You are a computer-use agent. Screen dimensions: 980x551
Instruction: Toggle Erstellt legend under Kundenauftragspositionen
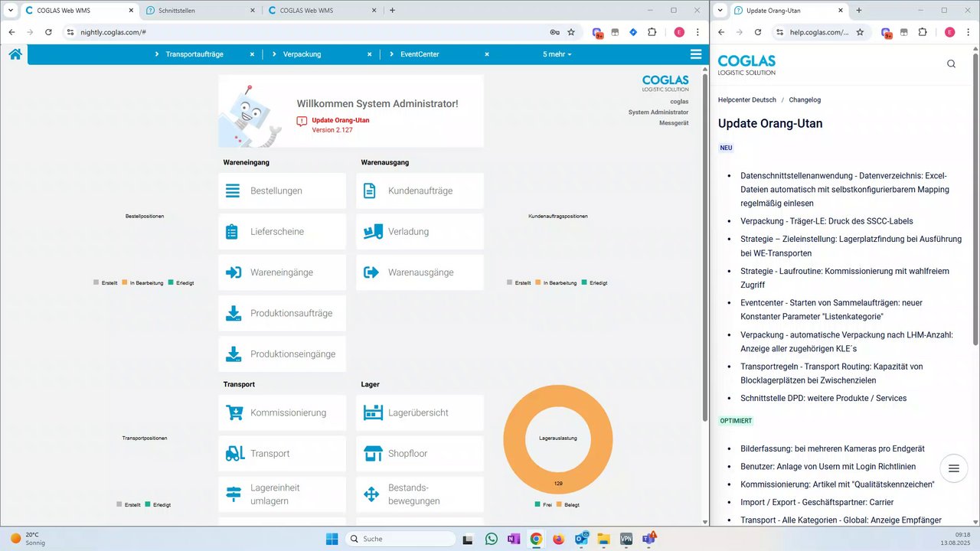pos(519,282)
